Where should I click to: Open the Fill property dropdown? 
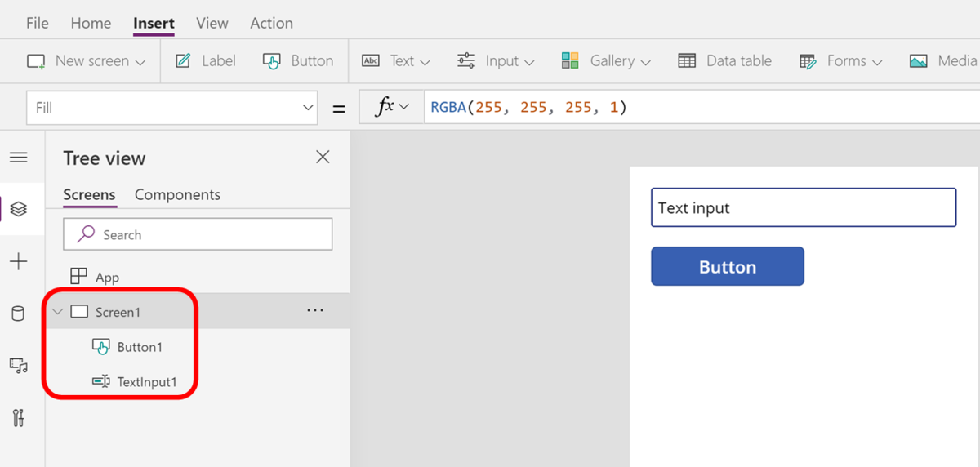point(172,108)
